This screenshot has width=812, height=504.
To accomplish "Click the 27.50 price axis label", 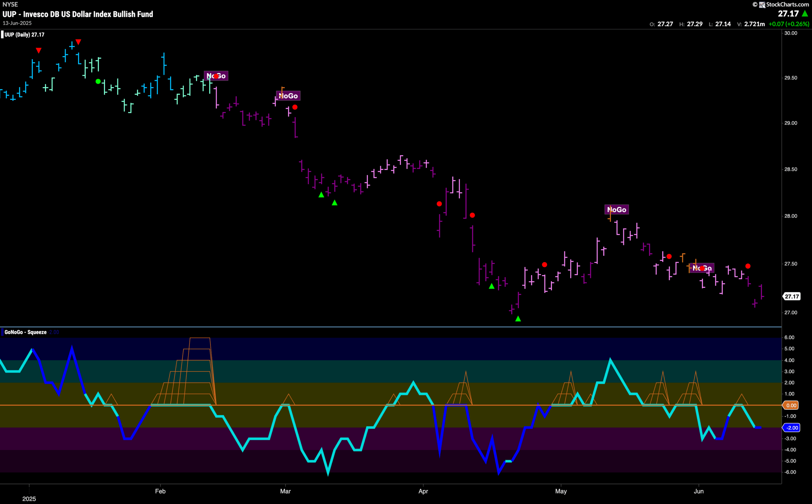I will pyautogui.click(x=791, y=264).
